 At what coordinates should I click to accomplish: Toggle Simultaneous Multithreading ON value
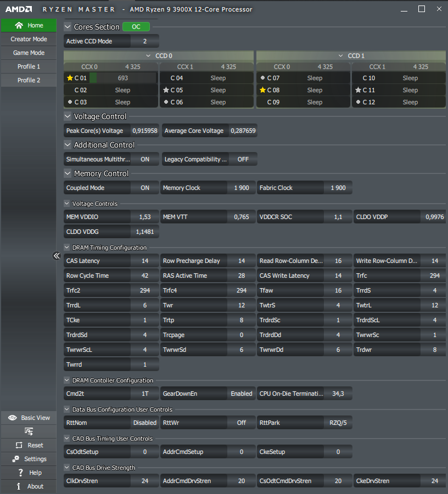tap(145, 159)
